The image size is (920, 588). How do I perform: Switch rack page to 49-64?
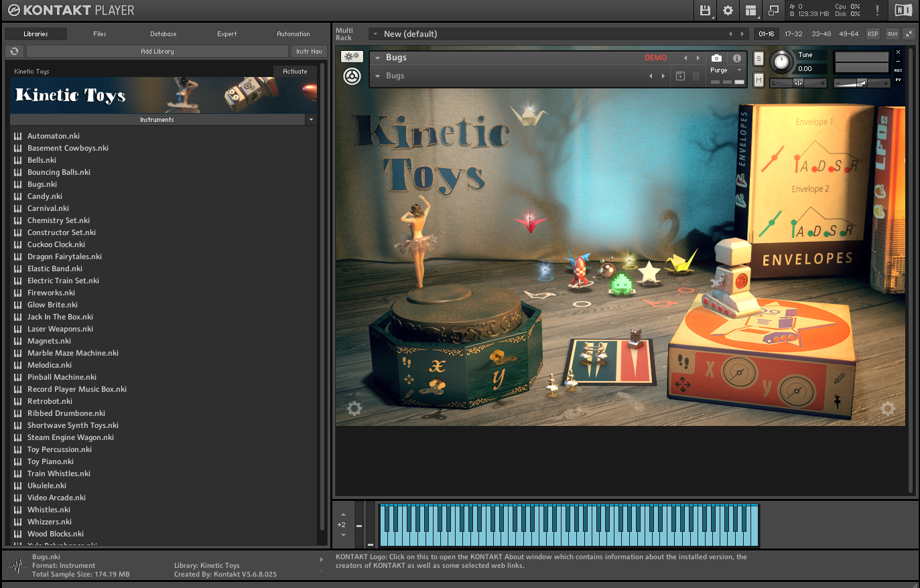click(849, 33)
